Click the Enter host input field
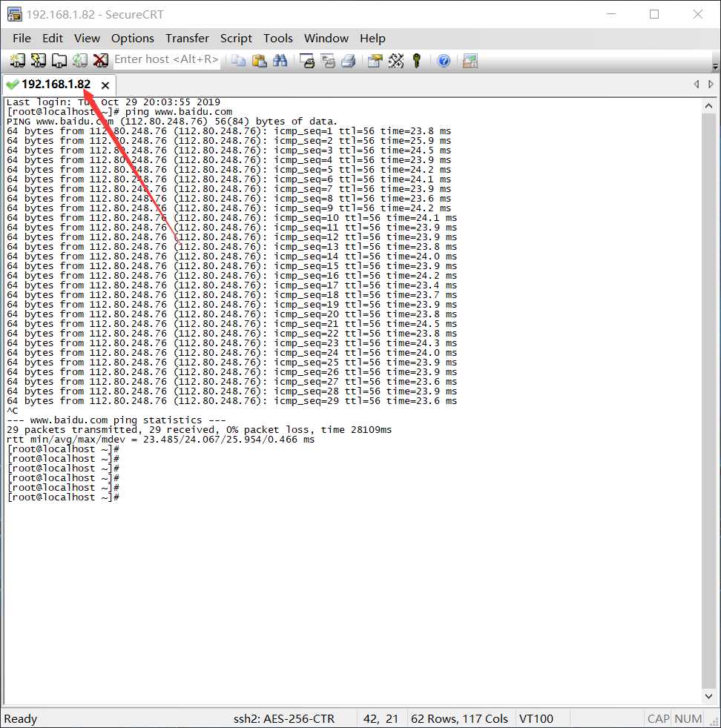Image resolution: width=721 pixels, height=728 pixels. (x=166, y=60)
